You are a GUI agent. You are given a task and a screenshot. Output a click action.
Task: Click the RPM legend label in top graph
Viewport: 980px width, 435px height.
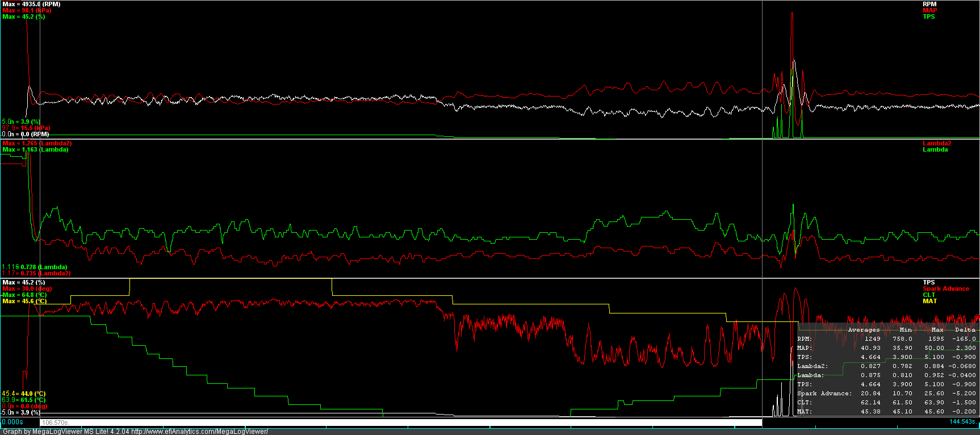[x=929, y=4]
